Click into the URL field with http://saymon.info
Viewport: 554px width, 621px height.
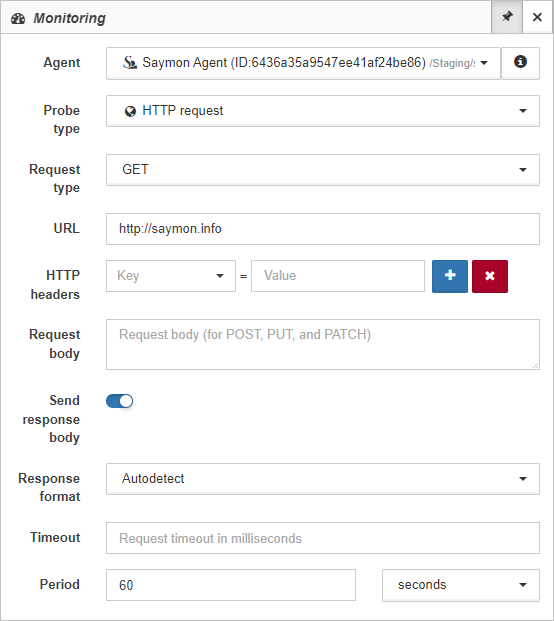[x=323, y=229]
